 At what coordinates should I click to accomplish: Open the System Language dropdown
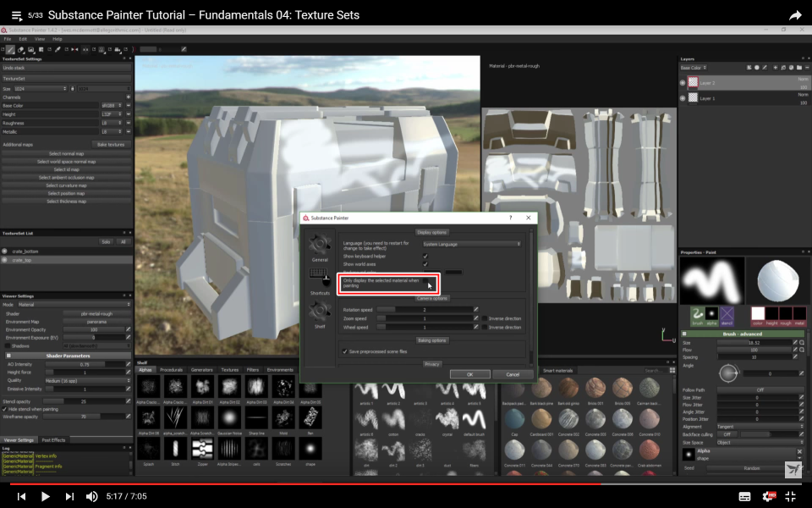471,244
